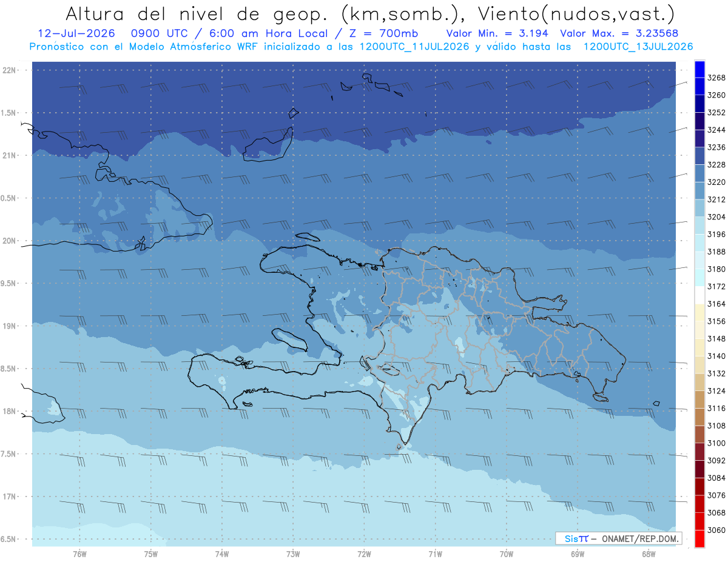Click initialization time '1200UTC_11JUL2026'

pos(414,46)
